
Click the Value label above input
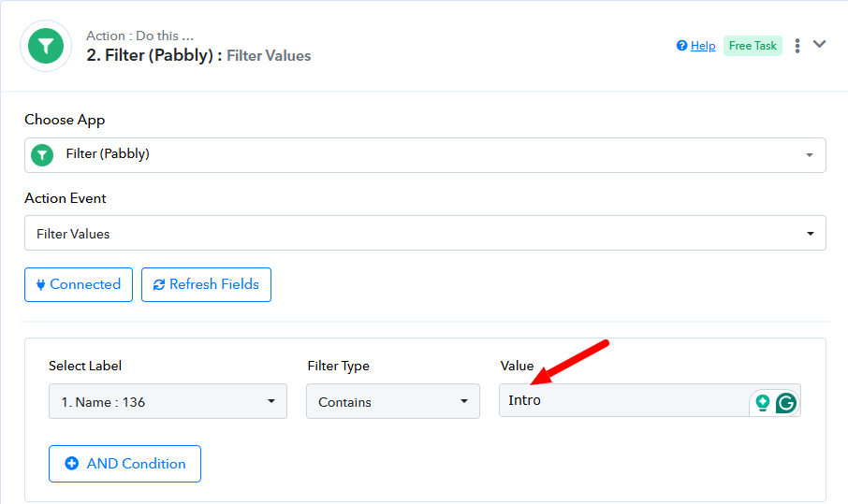pos(517,366)
